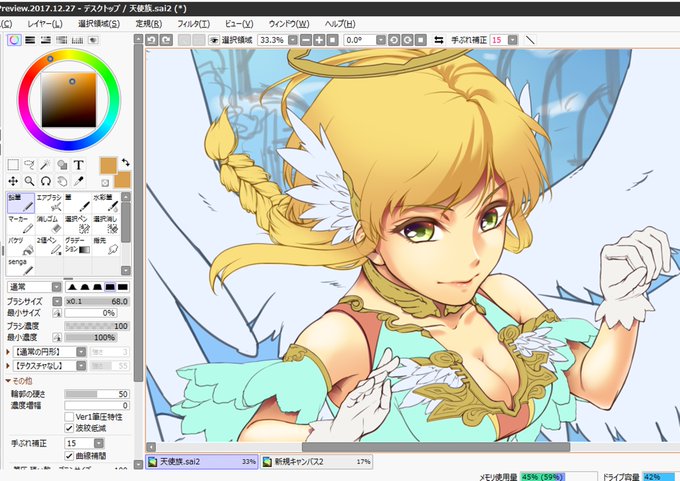Select the Text tool
Viewport: 680px width, 481px height.
78,165
